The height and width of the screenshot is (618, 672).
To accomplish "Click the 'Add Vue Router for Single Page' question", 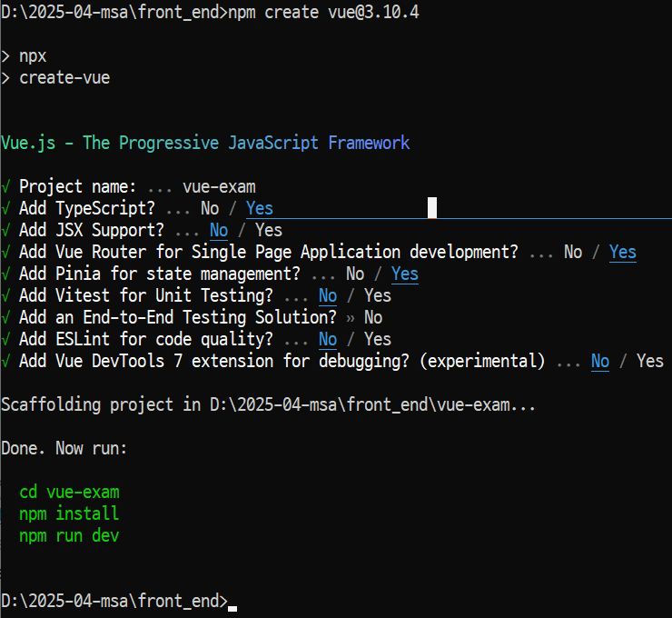I will (x=269, y=253).
